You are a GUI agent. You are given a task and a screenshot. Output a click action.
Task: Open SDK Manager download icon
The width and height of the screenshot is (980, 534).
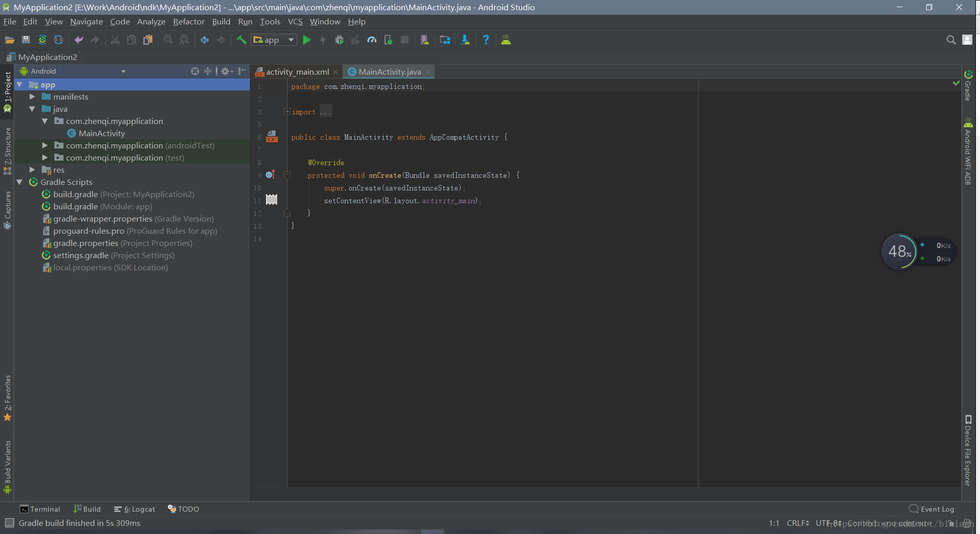coord(465,40)
